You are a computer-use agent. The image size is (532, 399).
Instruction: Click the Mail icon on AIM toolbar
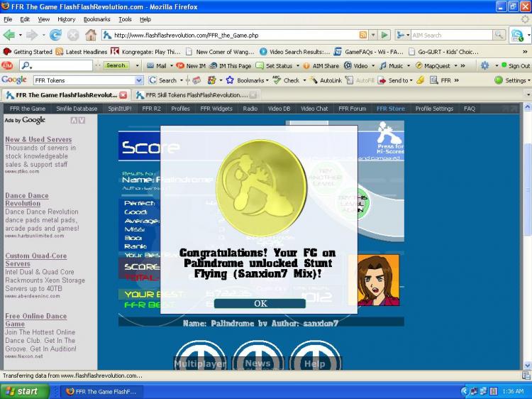pyautogui.click(x=157, y=65)
